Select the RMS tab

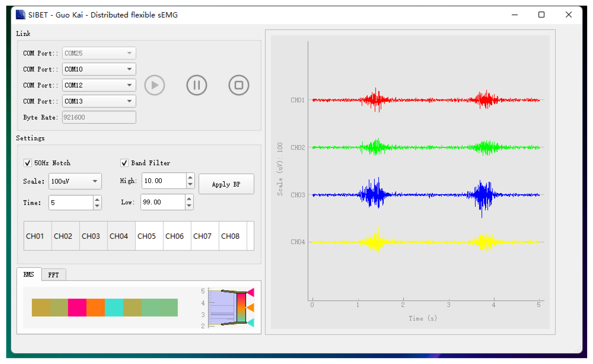click(29, 274)
